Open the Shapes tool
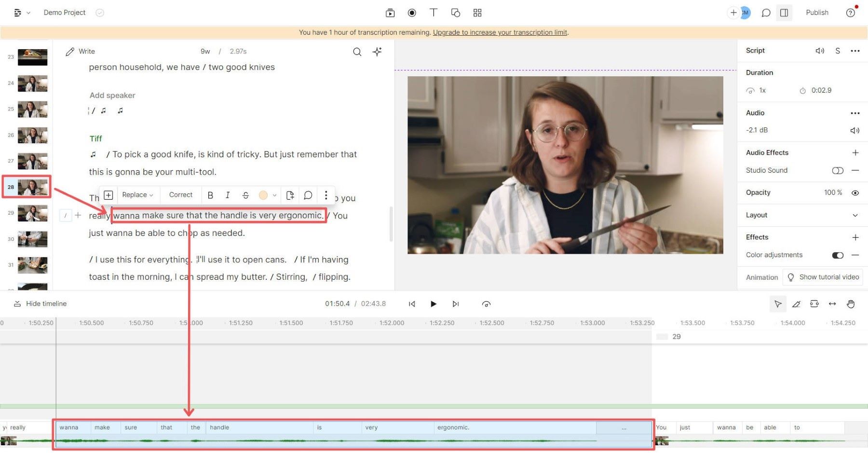The width and height of the screenshot is (868, 453). point(455,13)
